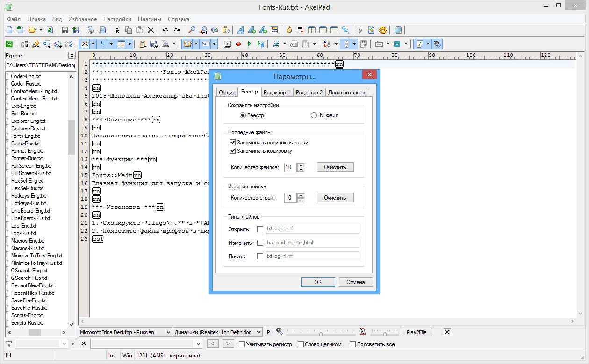
Task: Click the Open file folder icon
Action: [x=32, y=30]
